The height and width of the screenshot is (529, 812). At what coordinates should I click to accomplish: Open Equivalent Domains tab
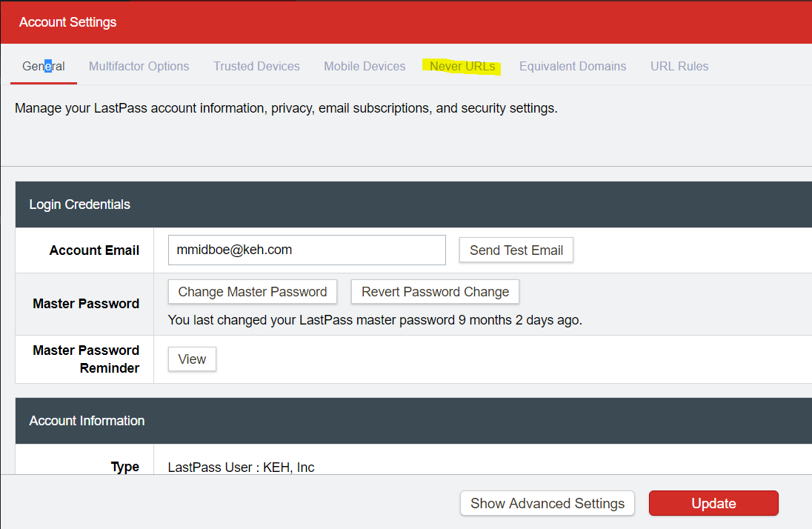coord(573,67)
